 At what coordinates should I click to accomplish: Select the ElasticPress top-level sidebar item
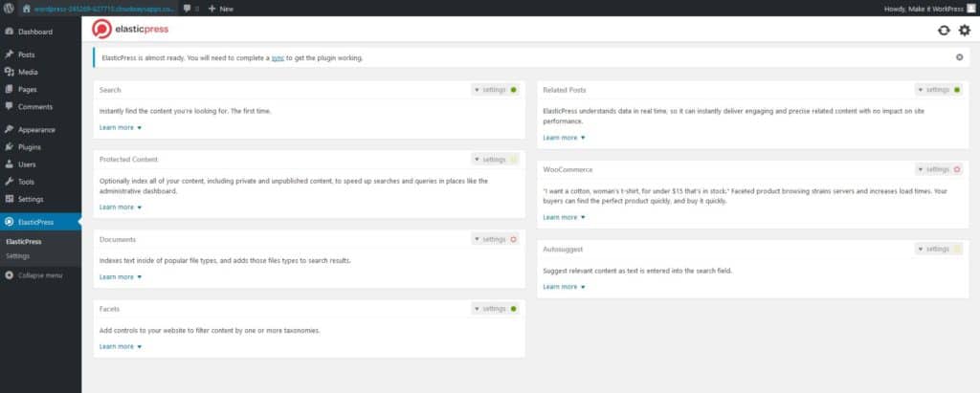point(40,222)
